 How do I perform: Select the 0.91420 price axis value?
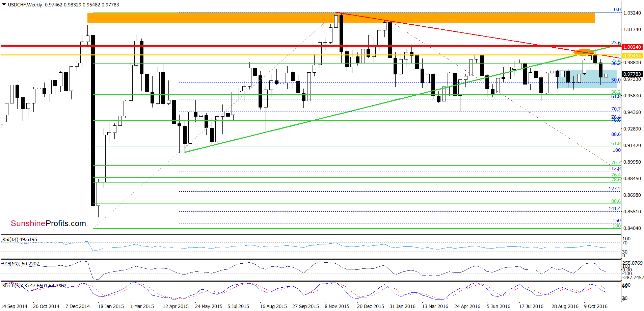point(632,145)
